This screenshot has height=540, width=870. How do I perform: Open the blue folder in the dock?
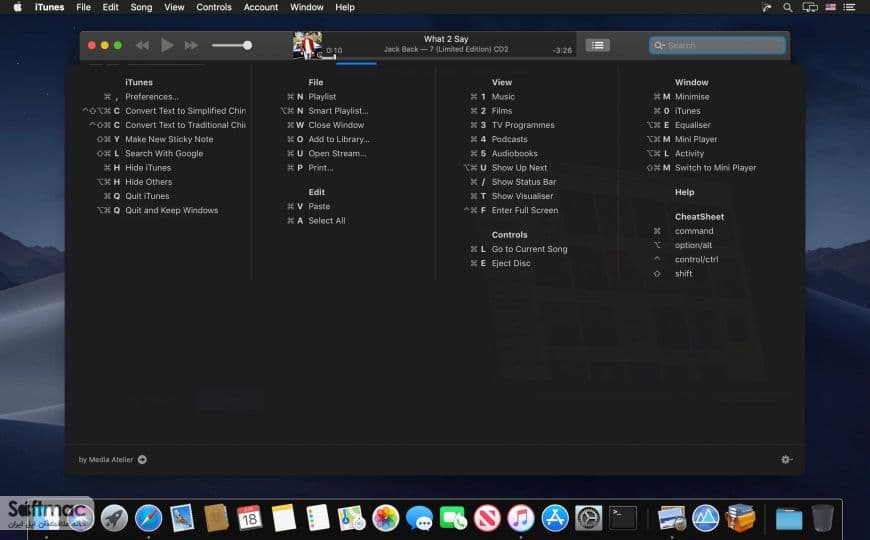click(x=789, y=519)
